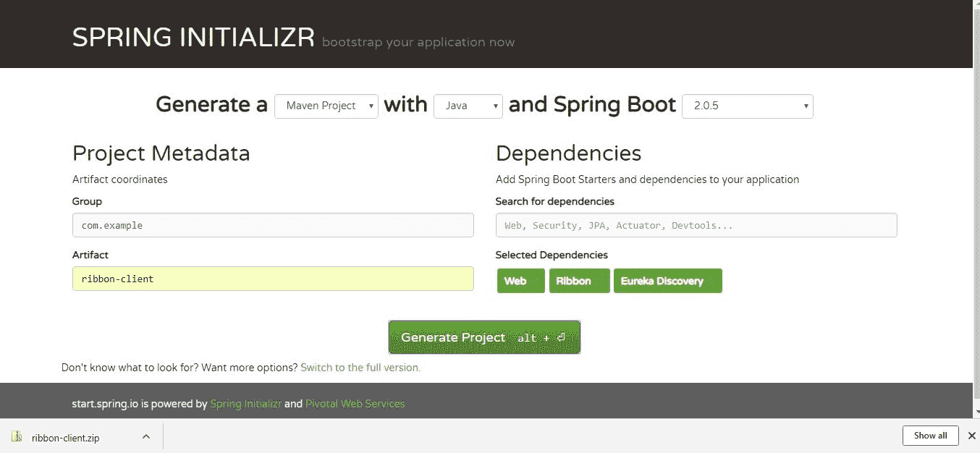Click the Dependencies heading
980x453 pixels.
(568, 153)
